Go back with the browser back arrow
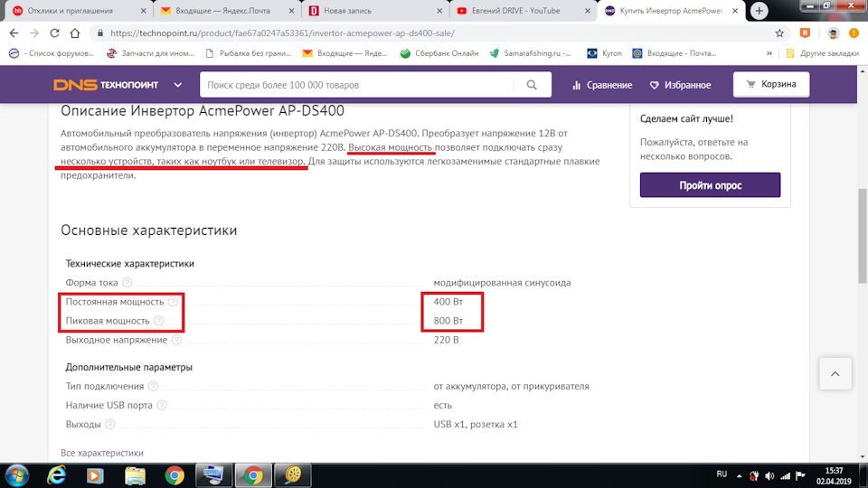868x488 pixels. 14,33
